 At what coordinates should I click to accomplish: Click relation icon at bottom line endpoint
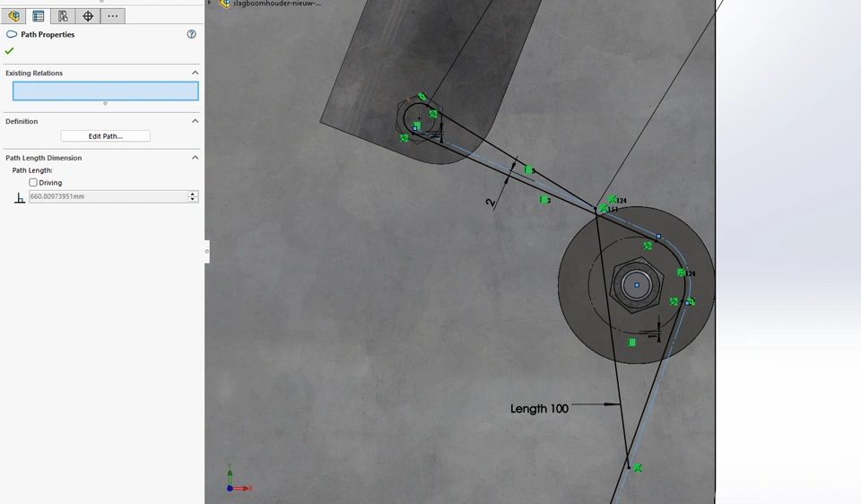638,468
